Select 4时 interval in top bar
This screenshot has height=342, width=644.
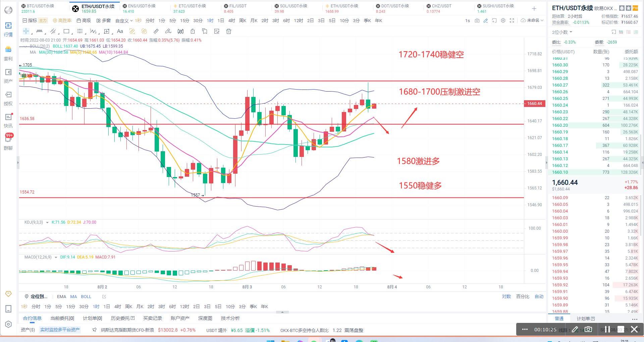231,20
